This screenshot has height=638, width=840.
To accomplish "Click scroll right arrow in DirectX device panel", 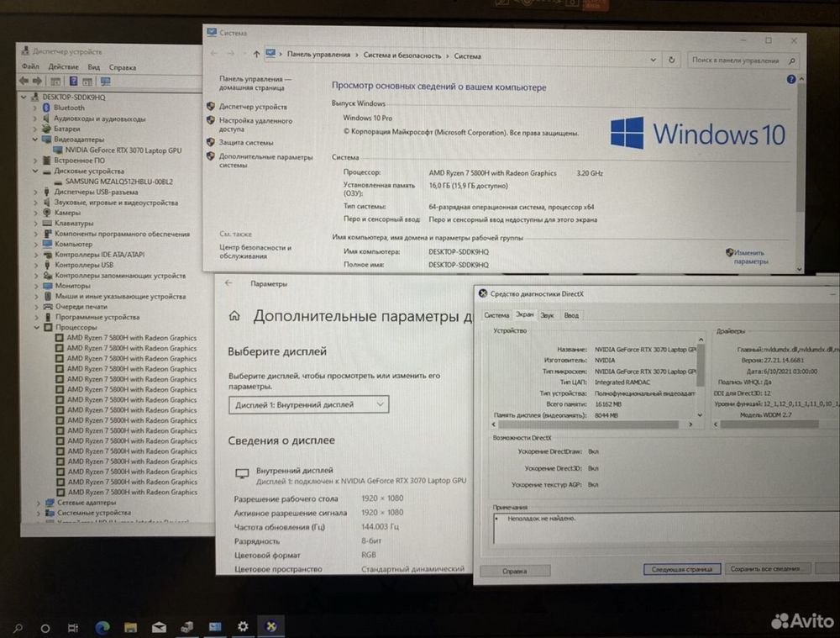I will click(690, 424).
